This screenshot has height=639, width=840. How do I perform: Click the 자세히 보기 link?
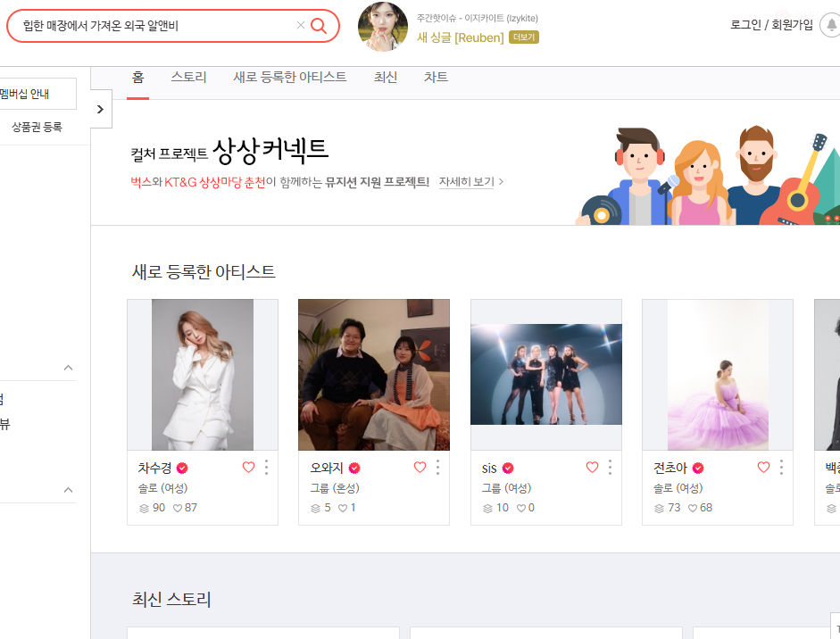465,182
